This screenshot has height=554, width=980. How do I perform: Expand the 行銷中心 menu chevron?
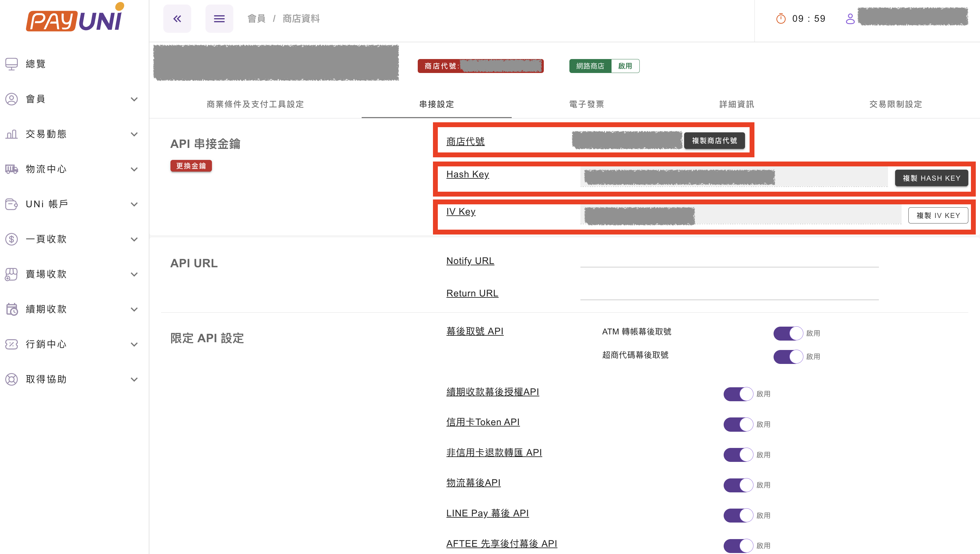click(x=134, y=344)
